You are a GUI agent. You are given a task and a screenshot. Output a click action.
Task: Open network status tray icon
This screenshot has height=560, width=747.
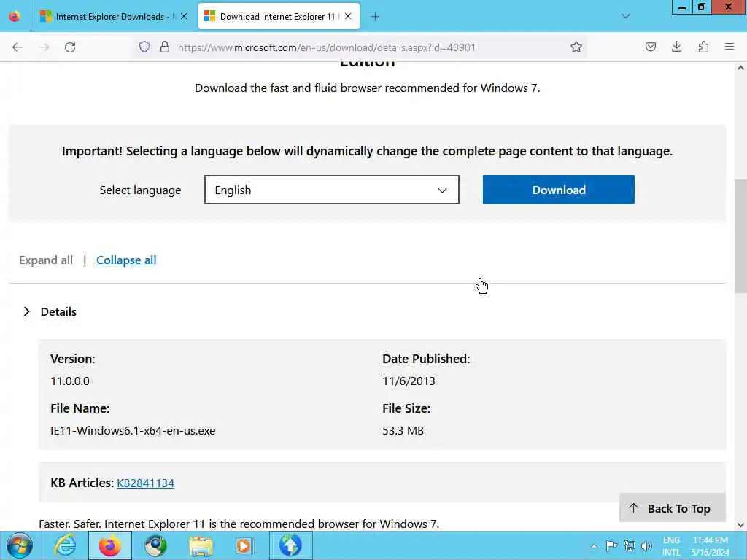click(630, 545)
